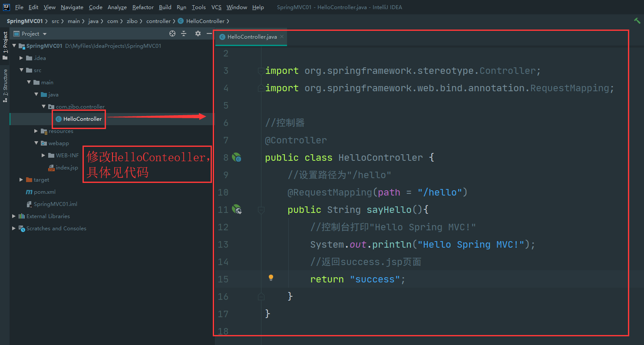Click the sayHello method name
644x345 pixels.
pos(389,209)
